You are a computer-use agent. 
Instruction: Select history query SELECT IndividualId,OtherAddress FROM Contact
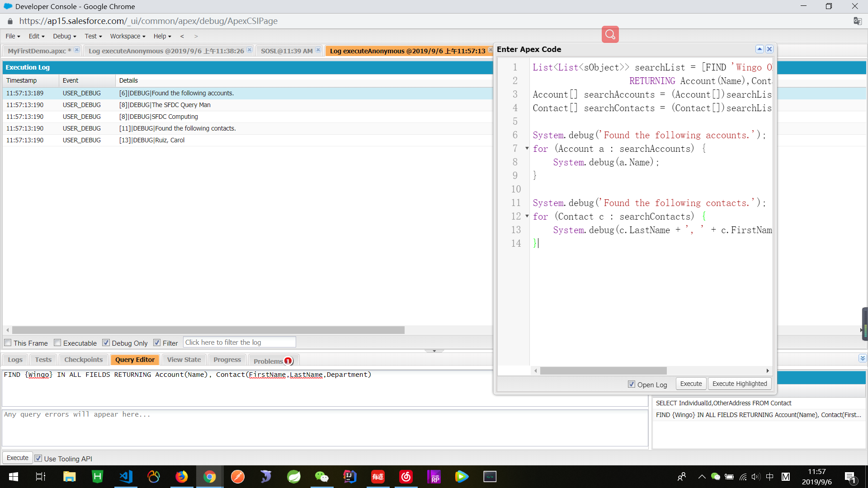[x=759, y=403]
